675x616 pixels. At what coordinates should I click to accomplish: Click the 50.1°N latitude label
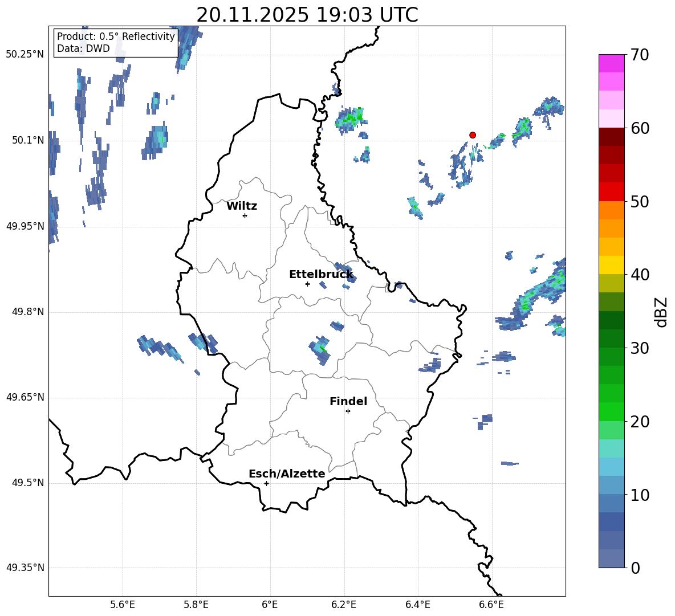click(x=28, y=140)
